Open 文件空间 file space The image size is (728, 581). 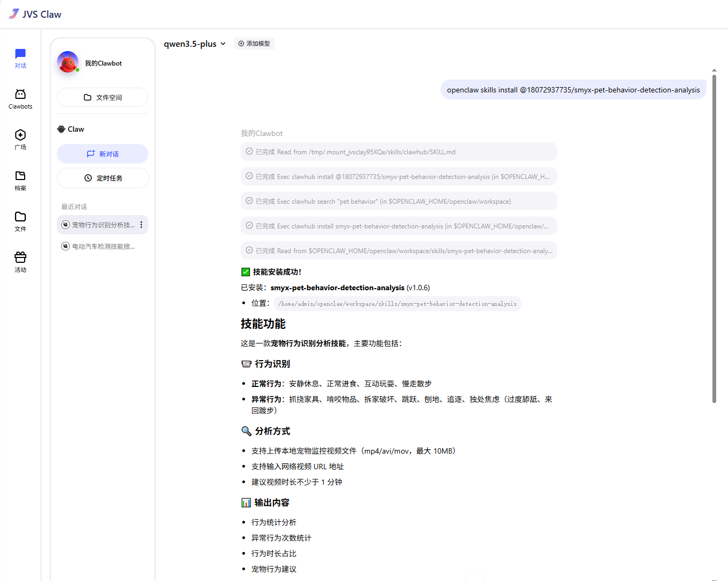pos(103,97)
